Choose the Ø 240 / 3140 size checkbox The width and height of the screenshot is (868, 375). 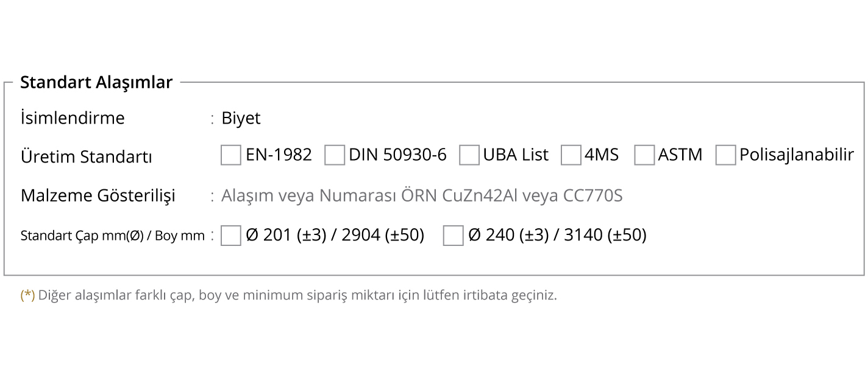[x=453, y=236]
